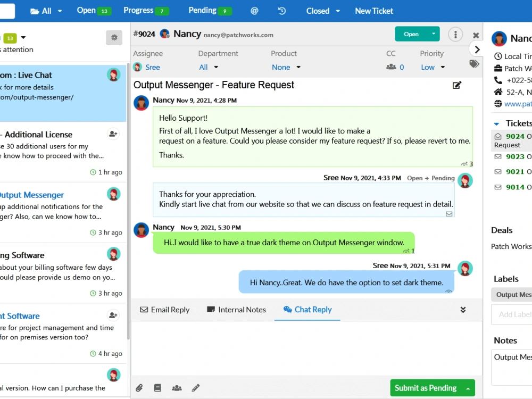This screenshot has width=532, height=399.
Task: Click the phone icon in contact panel
Action: pos(498,80)
